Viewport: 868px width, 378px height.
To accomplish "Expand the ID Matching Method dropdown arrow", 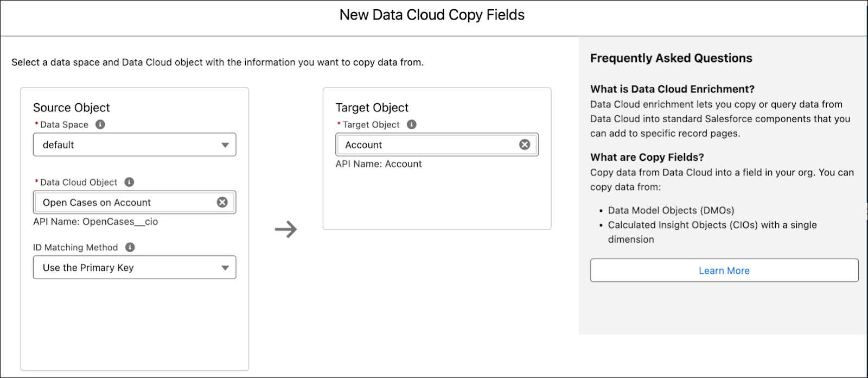I will click(225, 268).
